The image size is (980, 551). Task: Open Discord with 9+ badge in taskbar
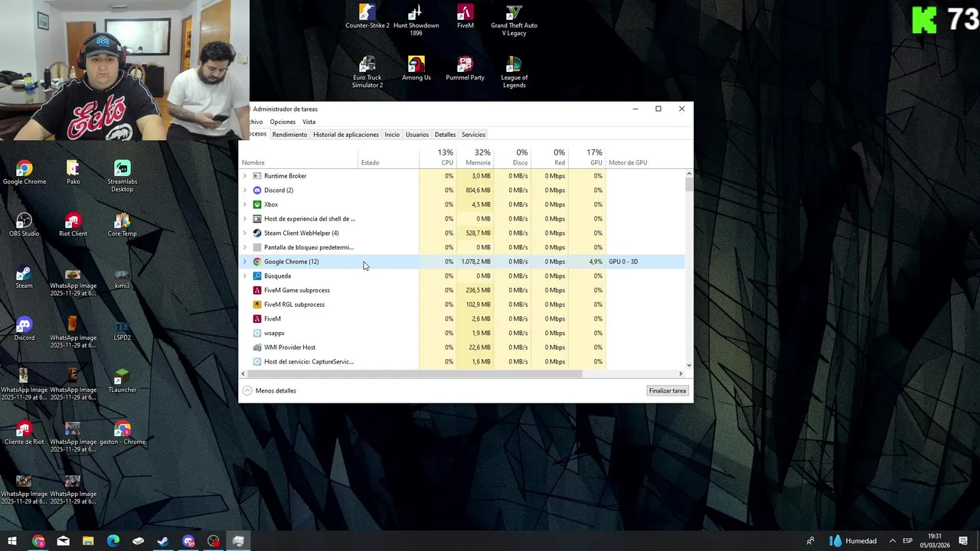pyautogui.click(x=188, y=541)
